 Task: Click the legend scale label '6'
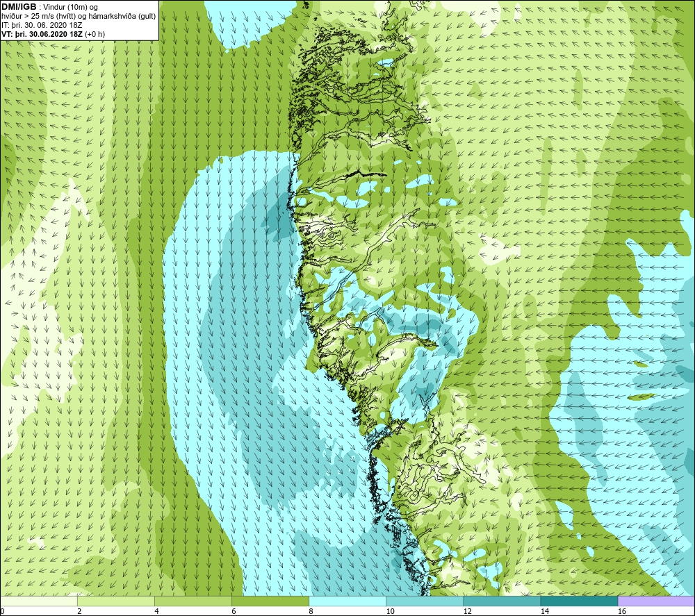pos(234,612)
